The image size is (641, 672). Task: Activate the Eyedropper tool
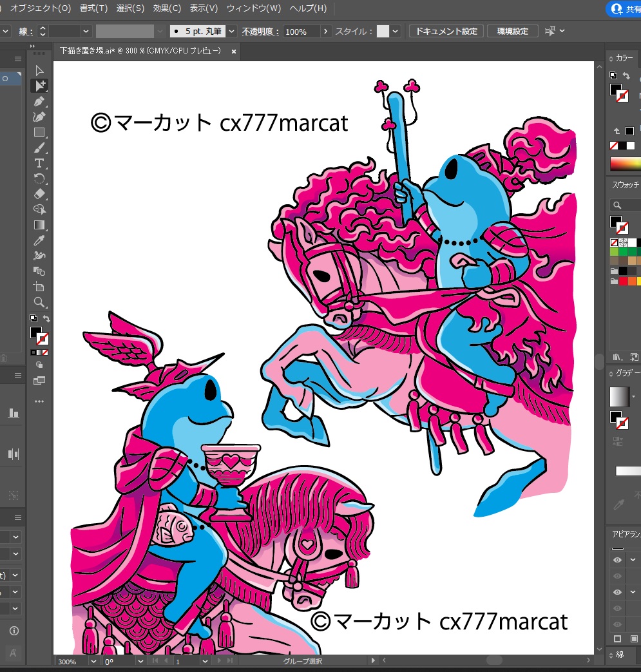coord(39,240)
